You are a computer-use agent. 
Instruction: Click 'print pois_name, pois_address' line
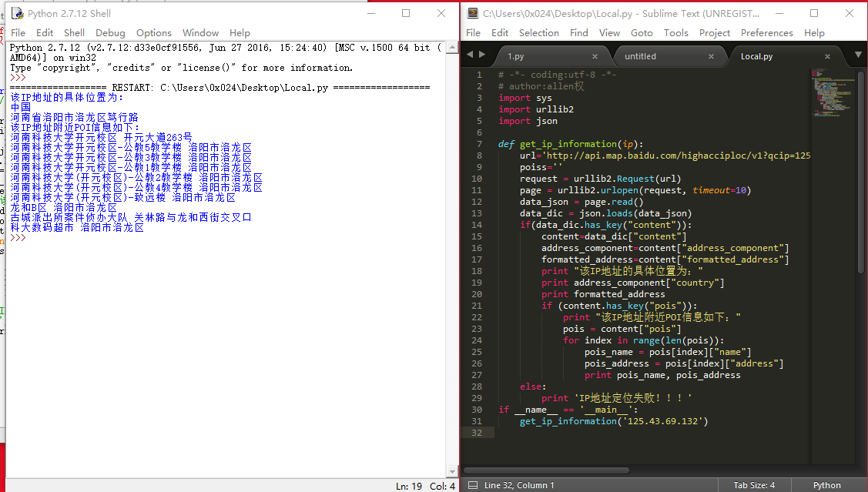[662, 375]
